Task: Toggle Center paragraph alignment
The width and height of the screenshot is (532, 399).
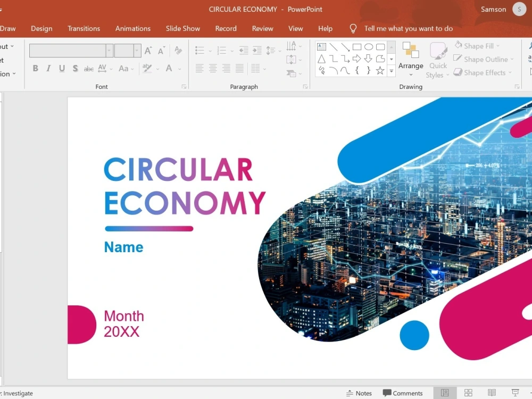Action: tap(213, 68)
